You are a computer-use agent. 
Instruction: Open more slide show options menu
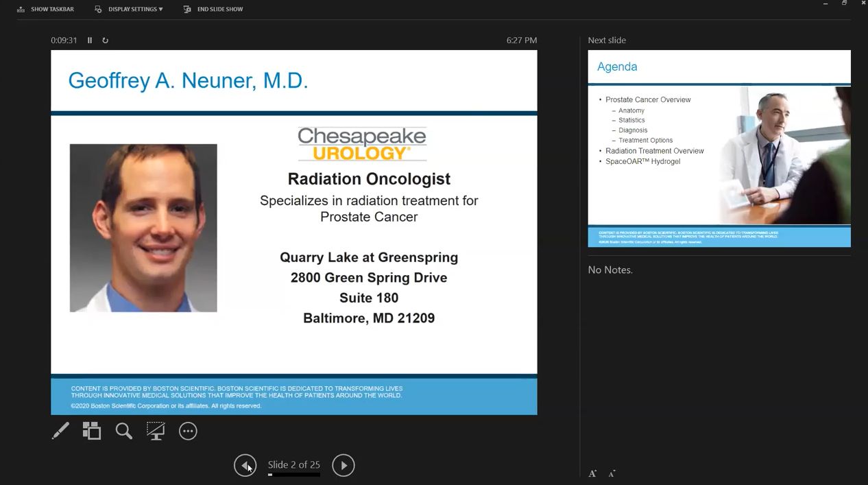click(188, 431)
